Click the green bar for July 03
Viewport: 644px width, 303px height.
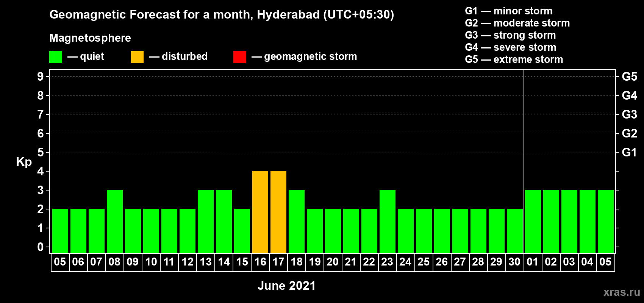click(x=569, y=222)
